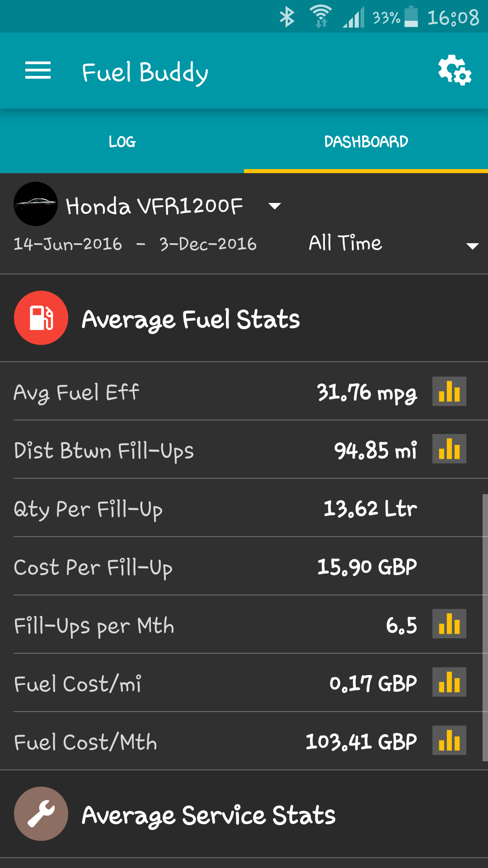Select the DASHBOARD tab
Viewport: 488px width, 868px height.
pyautogui.click(x=366, y=142)
